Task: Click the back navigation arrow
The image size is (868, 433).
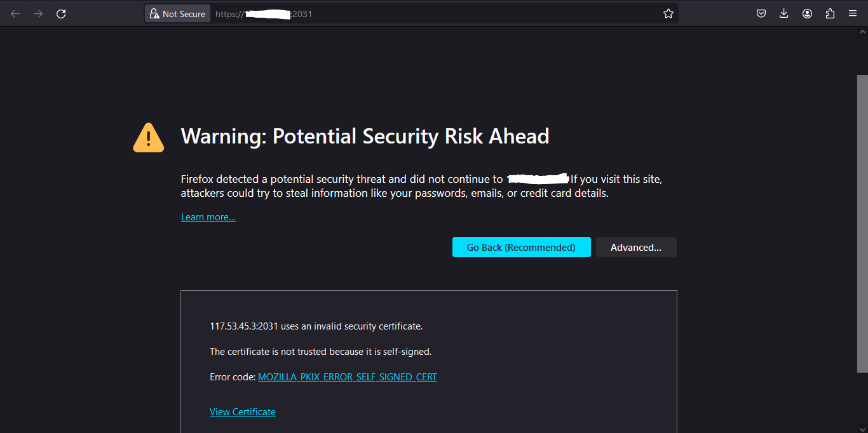Action: 15,13
